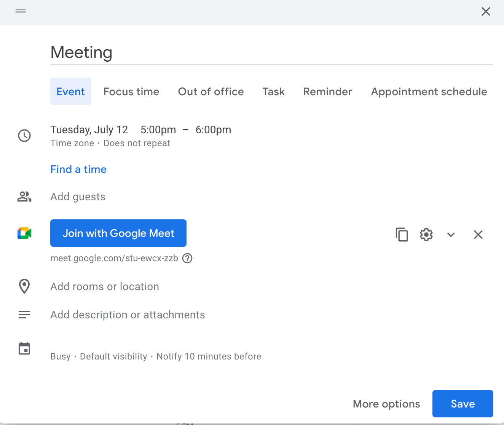Click the Google Meet camera logo
The width and height of the screenshot is (504, 425).
tap(24, 233)
